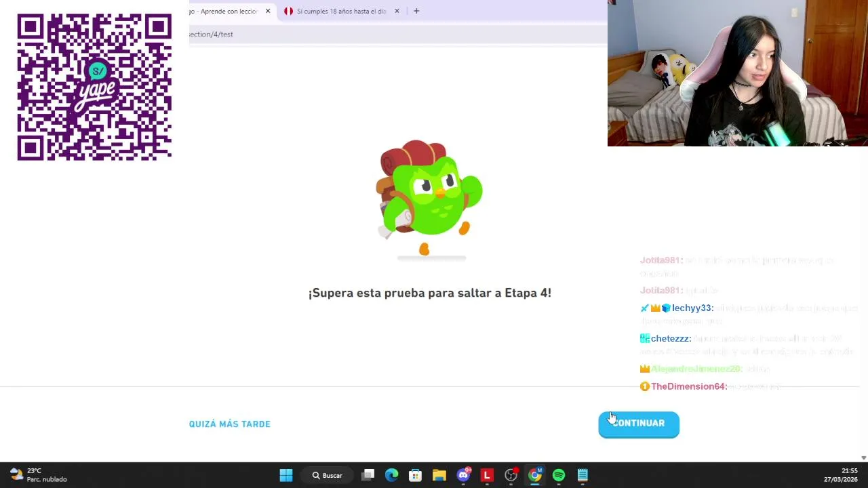
Task: Switch to Google Chrome in the taskbar
Action: [535, 475]
